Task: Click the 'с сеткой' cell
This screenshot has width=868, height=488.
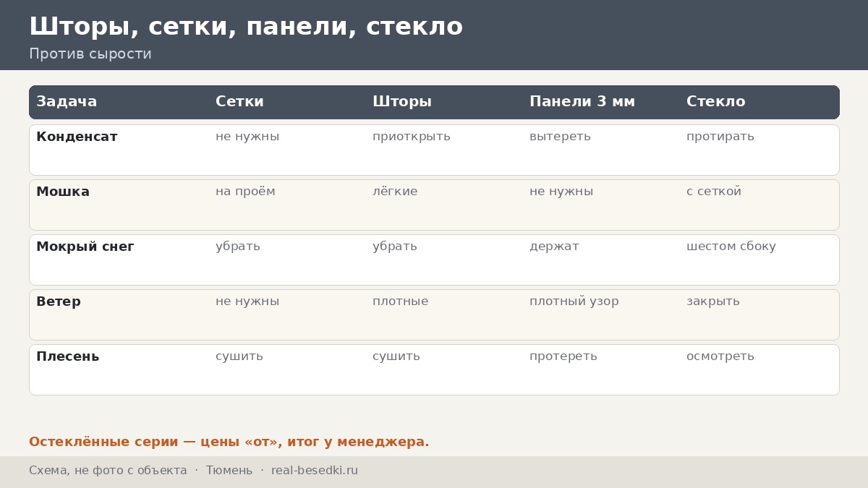Action: coord(714,192)
